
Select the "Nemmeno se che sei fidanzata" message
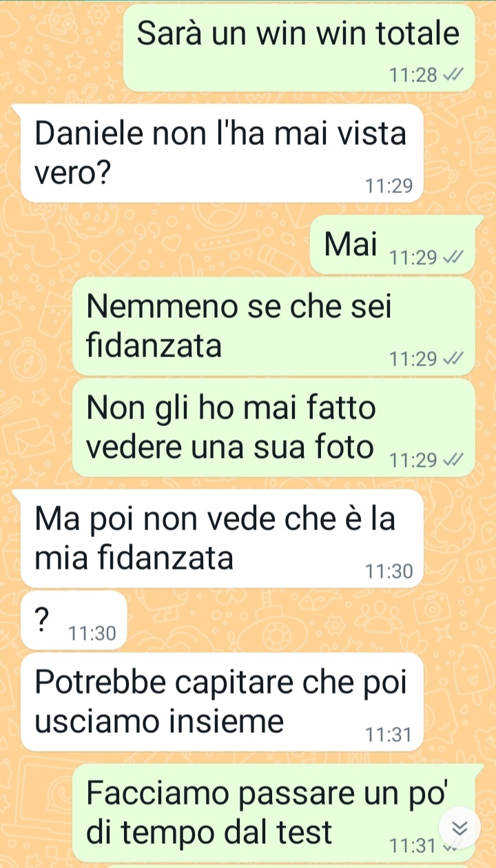(x=273, y=326)
